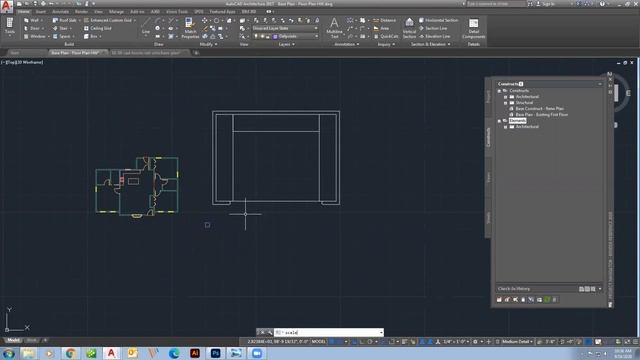
Task: Open the Manage ribbon tab
Action: (116, 11)
